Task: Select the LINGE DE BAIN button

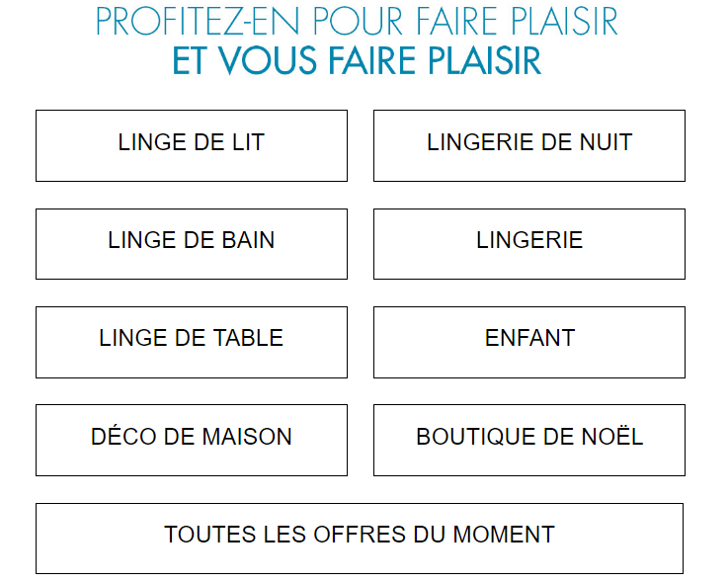Action: (x=192, y=243)
